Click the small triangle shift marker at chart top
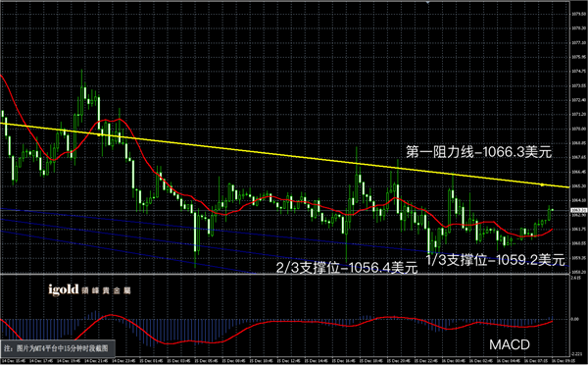This screenshot has width=588, height=365. pos(427,2)
